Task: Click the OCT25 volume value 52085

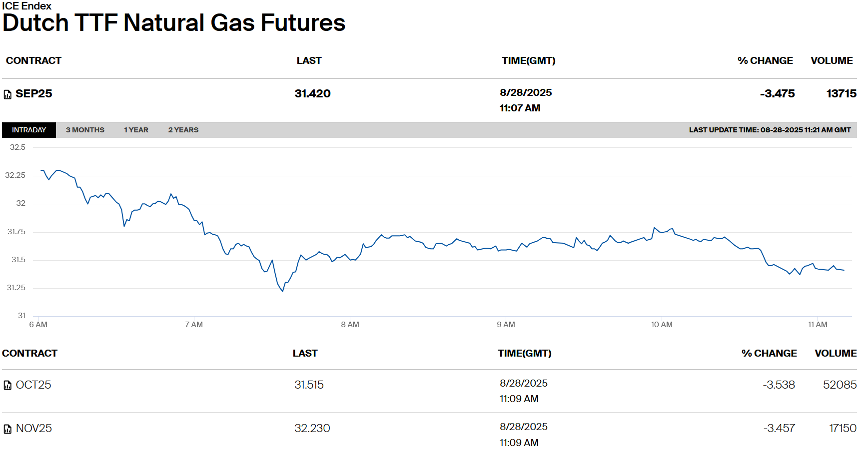Action: pos(840,385)
